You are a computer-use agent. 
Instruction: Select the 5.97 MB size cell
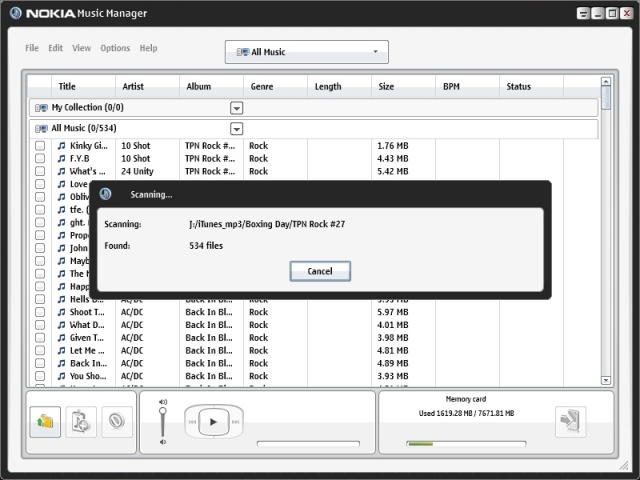coord(393,312)
